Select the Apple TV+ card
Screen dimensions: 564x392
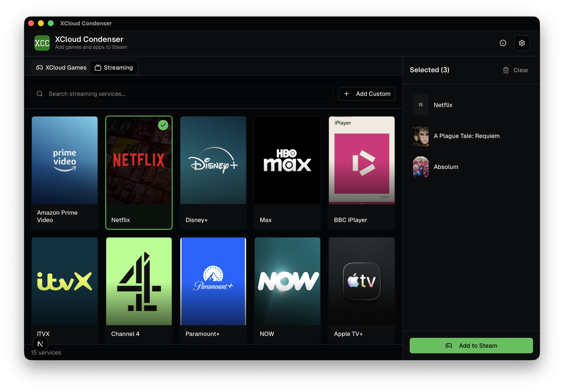coord(362,290)
